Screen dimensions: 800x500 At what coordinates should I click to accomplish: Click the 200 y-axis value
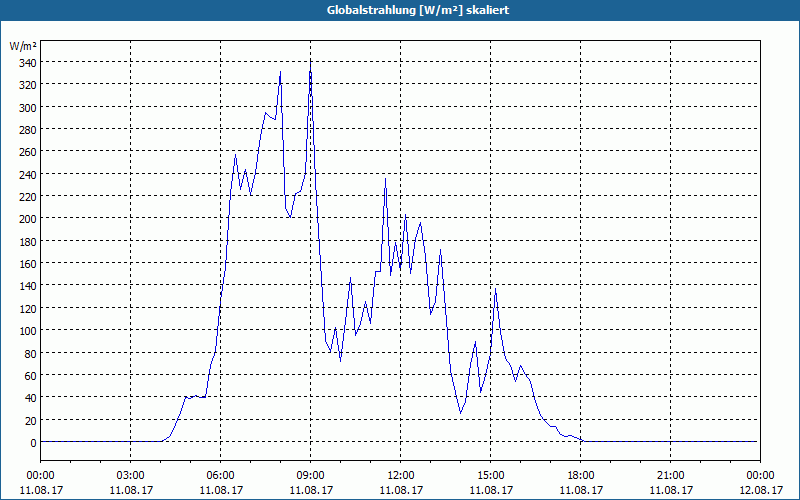(28, 219)
